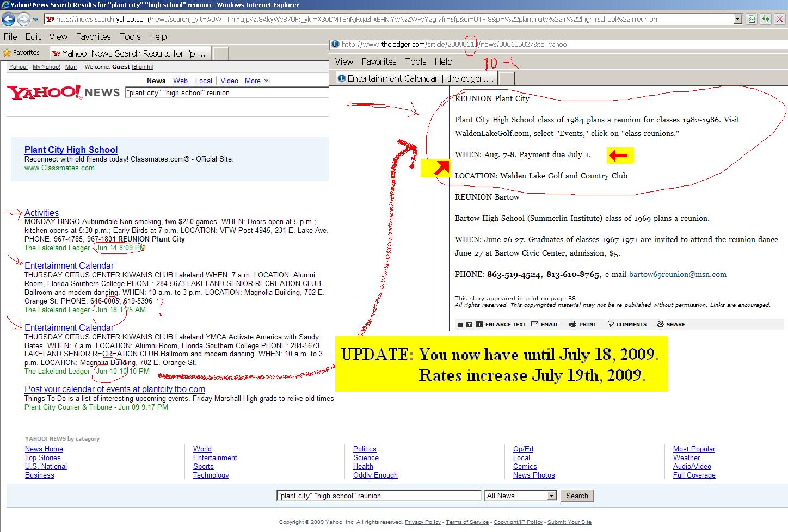Click the Favorites toolbar button label
Viewport: 788px width, 532px height.
[x=26, y=53]
